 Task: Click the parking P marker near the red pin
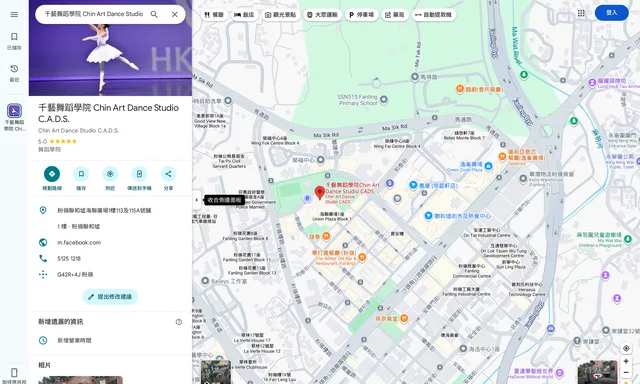coord(307,198)
